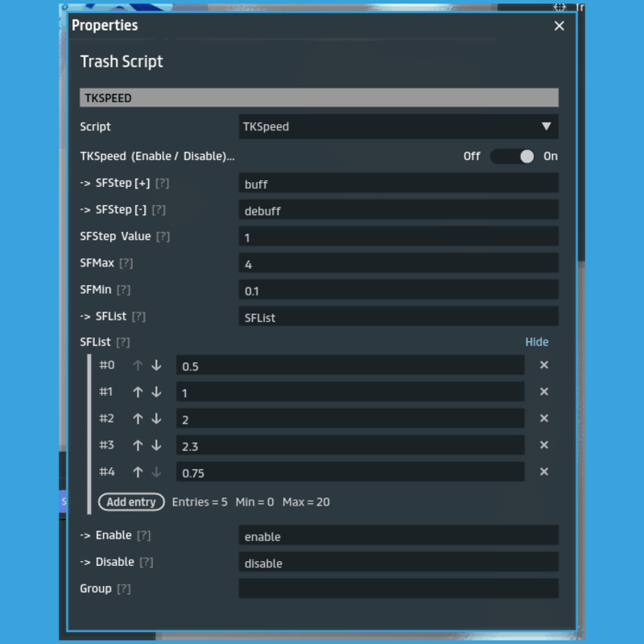
Task: Click the SFMin input field
Action: tap(398, 290)
